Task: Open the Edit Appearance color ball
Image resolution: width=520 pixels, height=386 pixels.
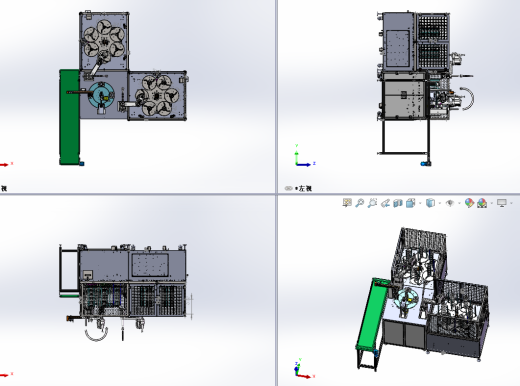Action: (x=469, y=203)
